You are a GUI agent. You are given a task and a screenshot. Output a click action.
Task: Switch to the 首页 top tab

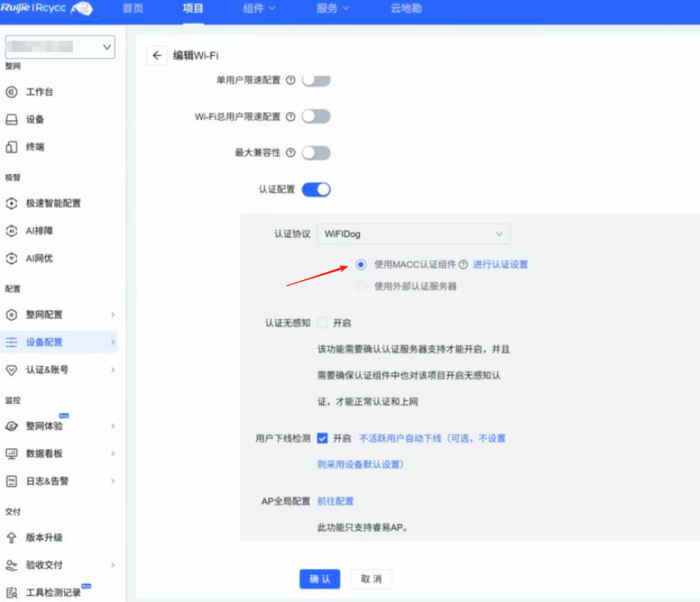(x=132, y=9)
